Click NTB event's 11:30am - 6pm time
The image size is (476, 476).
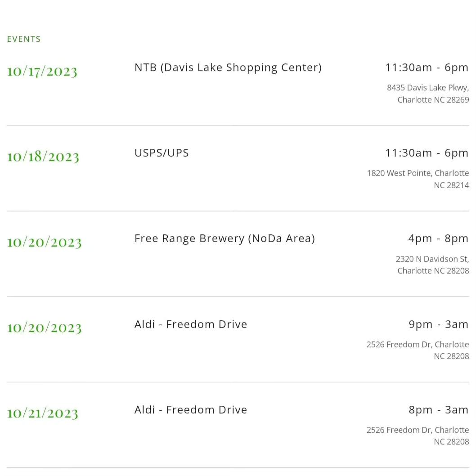(427, 67)
